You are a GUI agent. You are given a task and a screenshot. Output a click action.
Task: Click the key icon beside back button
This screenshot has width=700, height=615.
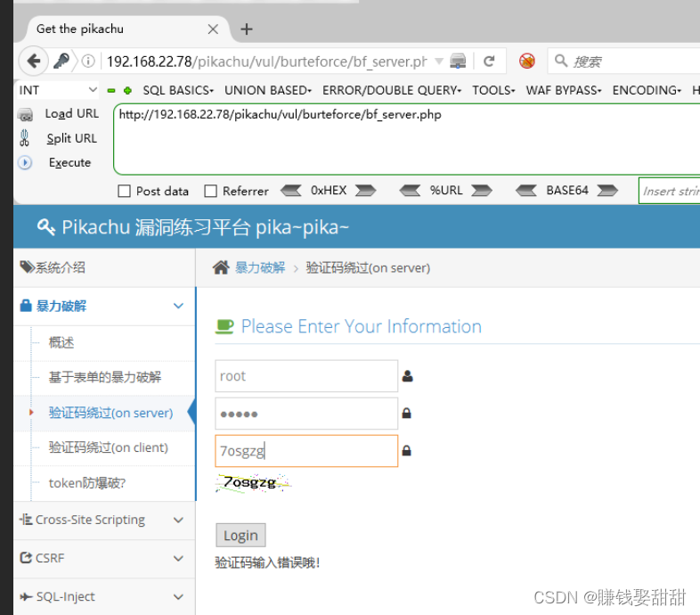[x=61, y=61]
